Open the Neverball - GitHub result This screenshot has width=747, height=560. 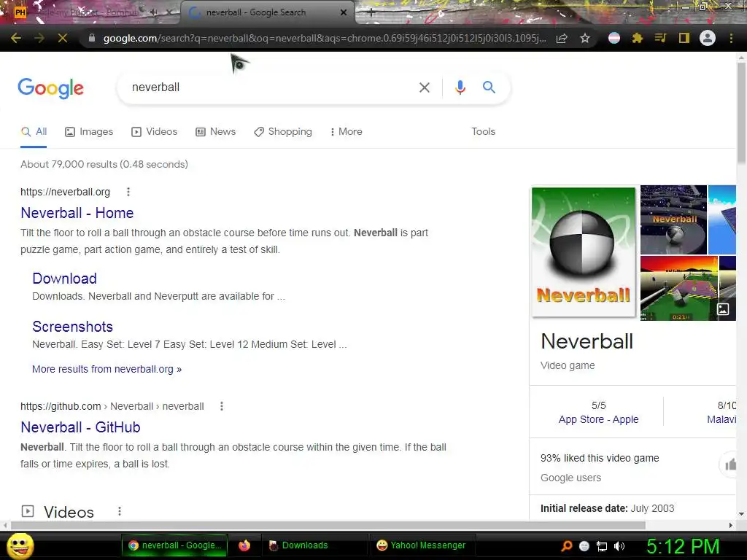pyautogui.click(x=80, y=427)
